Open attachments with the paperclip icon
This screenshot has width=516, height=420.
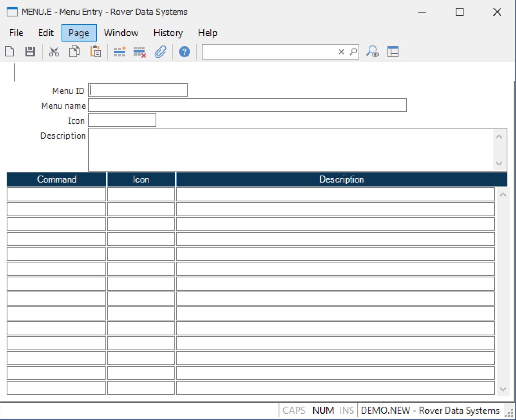click(x=160, y=52)
